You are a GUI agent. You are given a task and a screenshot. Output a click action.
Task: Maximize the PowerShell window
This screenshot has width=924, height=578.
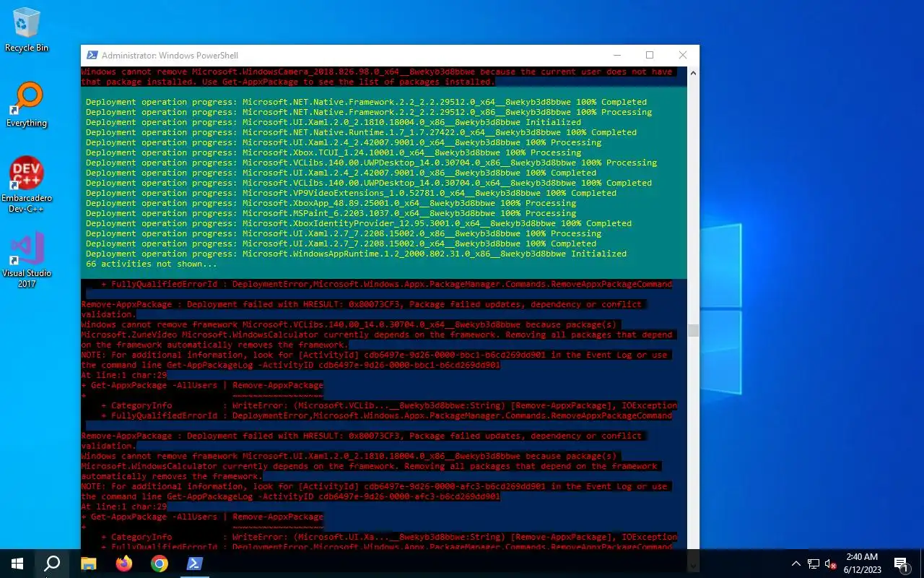(x=650, y=55)
